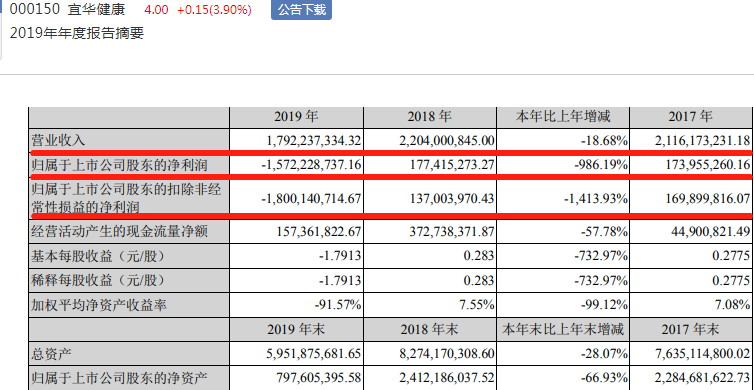Select the 本年比上年增减 column header
This screenshot has height=390, width=754.
563,117
